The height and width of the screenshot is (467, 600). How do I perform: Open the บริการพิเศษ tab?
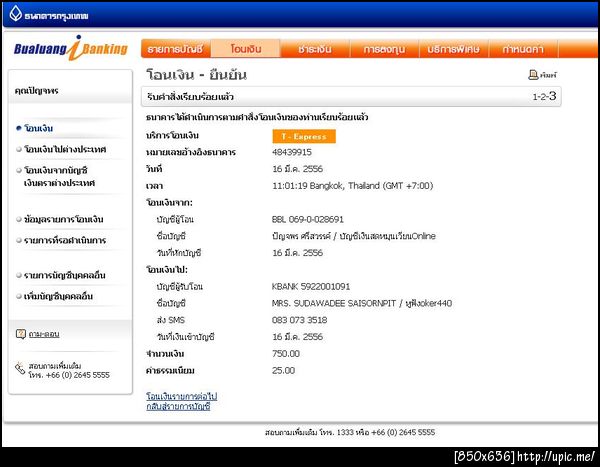454,49
